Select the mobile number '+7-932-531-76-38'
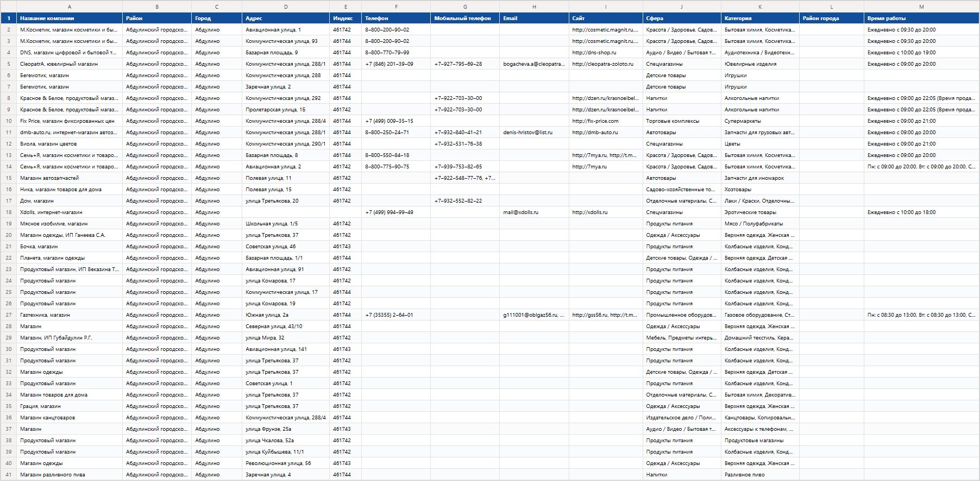Viewport: 980px width, 490px height. tap(465, 143)
